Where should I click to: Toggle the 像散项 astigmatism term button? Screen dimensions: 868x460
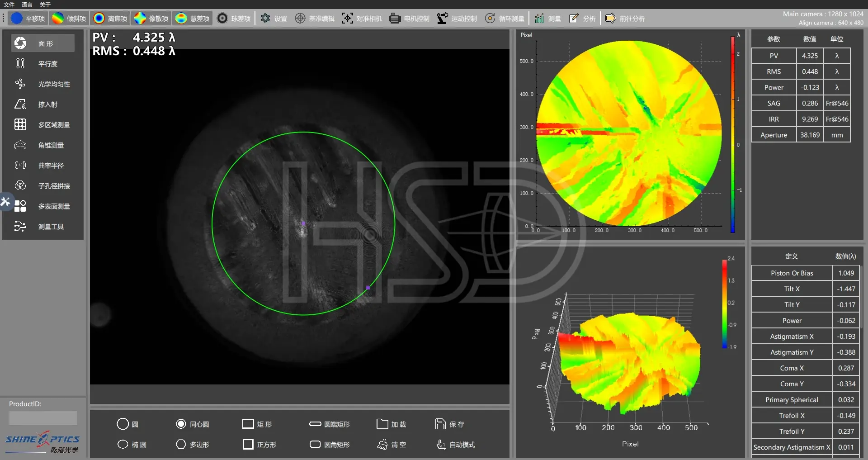coord(151,19)
